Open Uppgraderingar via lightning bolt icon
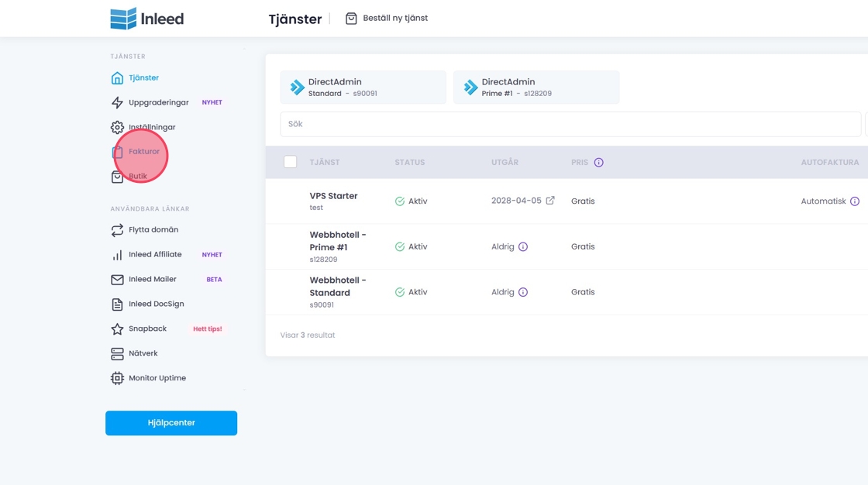Viewport: 868px width, 485px height. tap(117, 102)
